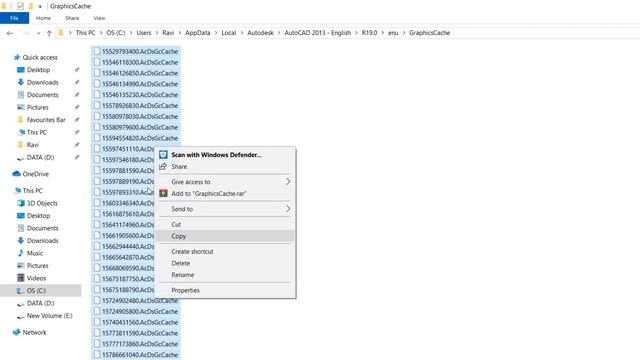The image size is (640, 360).
Task: Select This PC node in navigation tree
Action: tap(33, 191)
